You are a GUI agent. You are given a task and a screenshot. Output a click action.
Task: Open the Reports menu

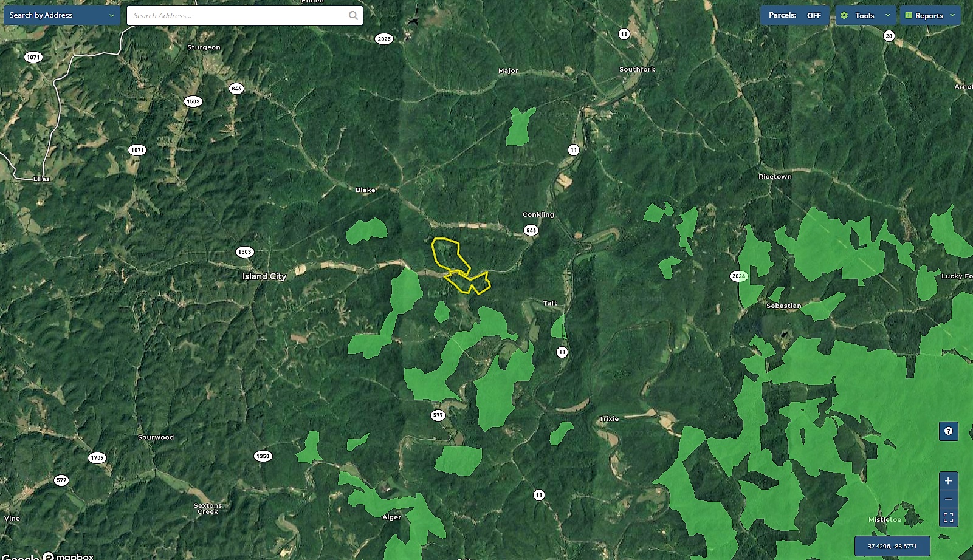click(930, 15)
